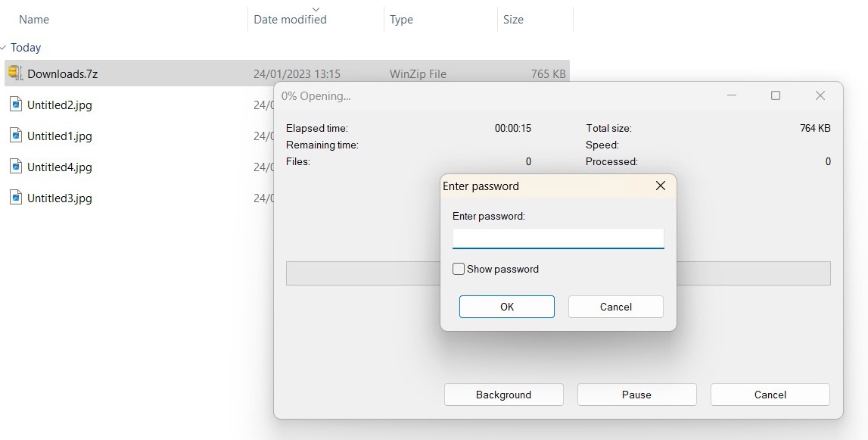Click the Downloads.7z archive icon
868x440 pixels.
[14, 73]
